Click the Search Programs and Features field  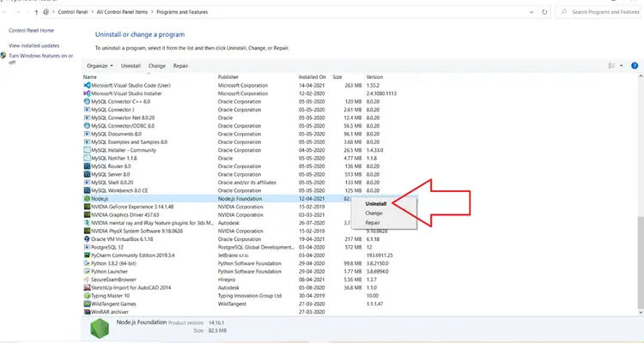tap(598, 12)
